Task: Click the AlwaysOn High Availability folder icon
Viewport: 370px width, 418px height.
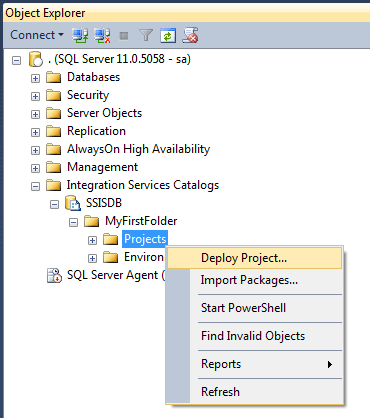Action: point(53,149)
